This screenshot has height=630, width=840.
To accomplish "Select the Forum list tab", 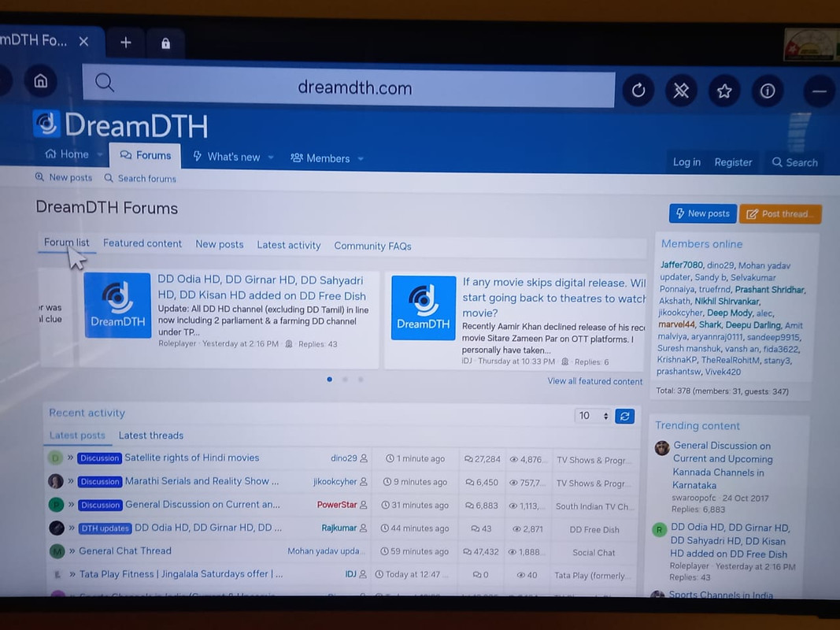I will click(x=66, y=242).
